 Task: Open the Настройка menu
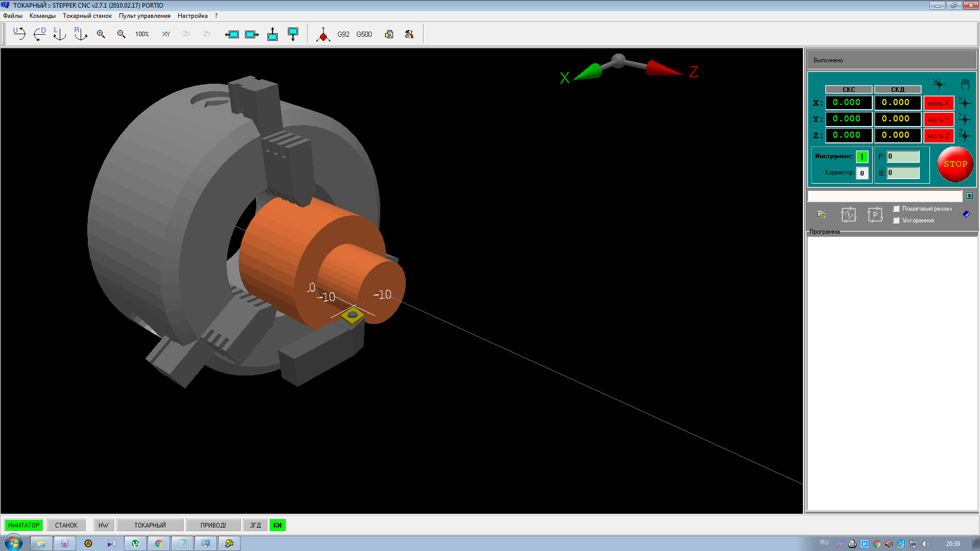[x=192, y=16]
